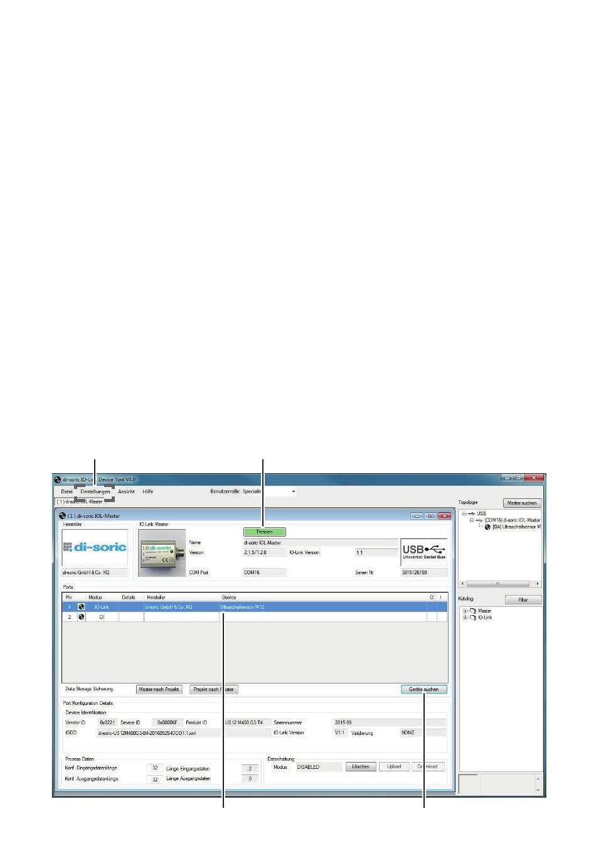Click the IO-Link folder icon in Katalog
This screenshot has width=596, height=868.
click(x=473, y=618)
